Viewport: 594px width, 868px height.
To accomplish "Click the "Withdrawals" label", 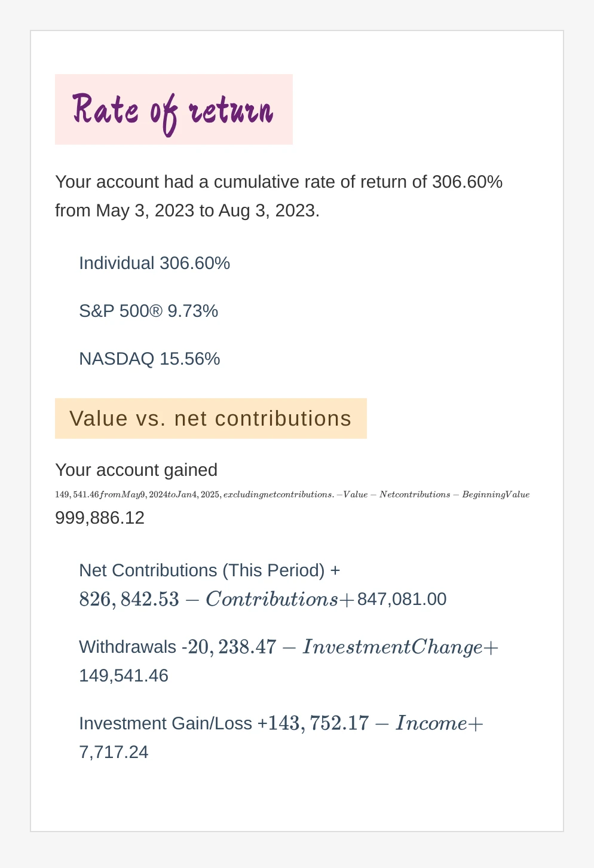I will point(128,647).
